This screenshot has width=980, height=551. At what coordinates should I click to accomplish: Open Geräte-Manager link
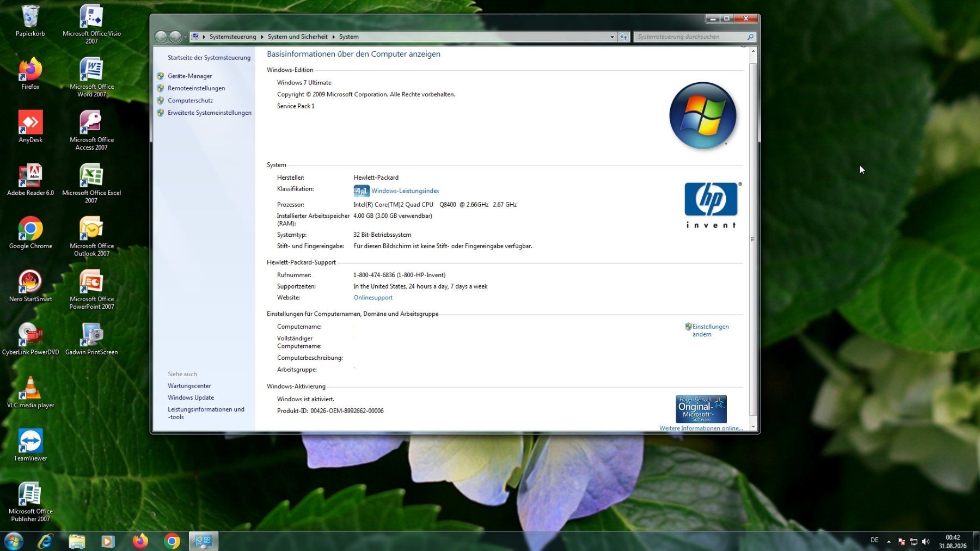pos(189,76)
